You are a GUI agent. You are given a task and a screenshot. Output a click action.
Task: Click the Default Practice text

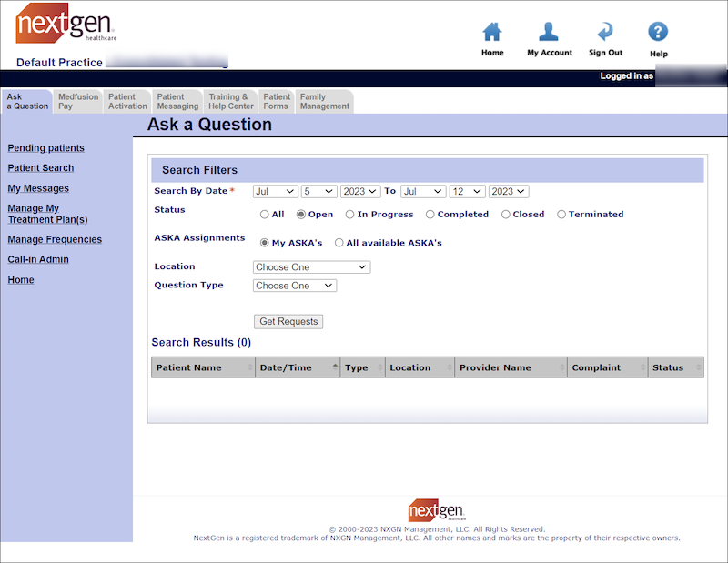coord(59,63)
